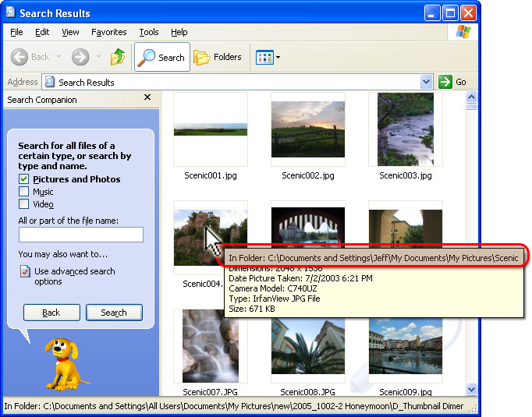Click the Back arrow toolbar icon
Viewport: 532px width, 417px height.
pos(20,57)
